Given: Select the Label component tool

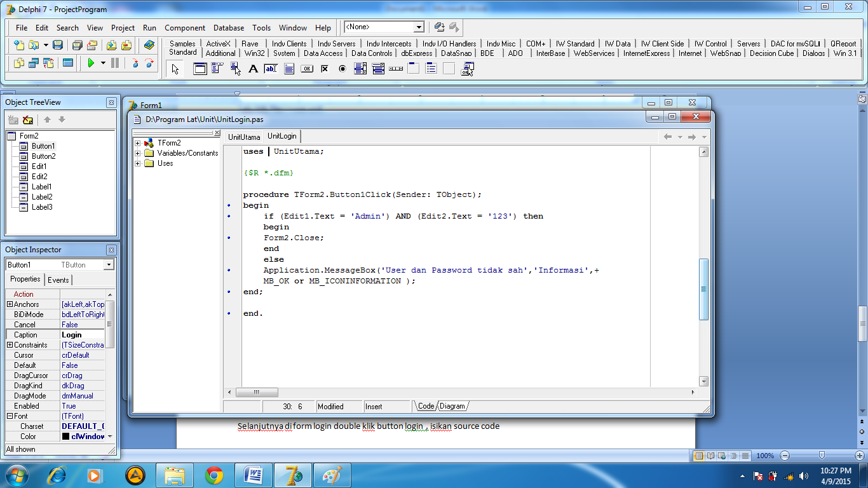Looking at the screenshot, I should [x=252, y=69].
